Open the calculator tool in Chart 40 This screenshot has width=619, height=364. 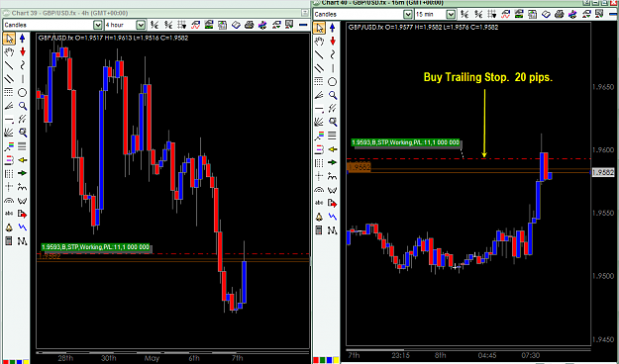pyautogui.click(x=319, y=229)
